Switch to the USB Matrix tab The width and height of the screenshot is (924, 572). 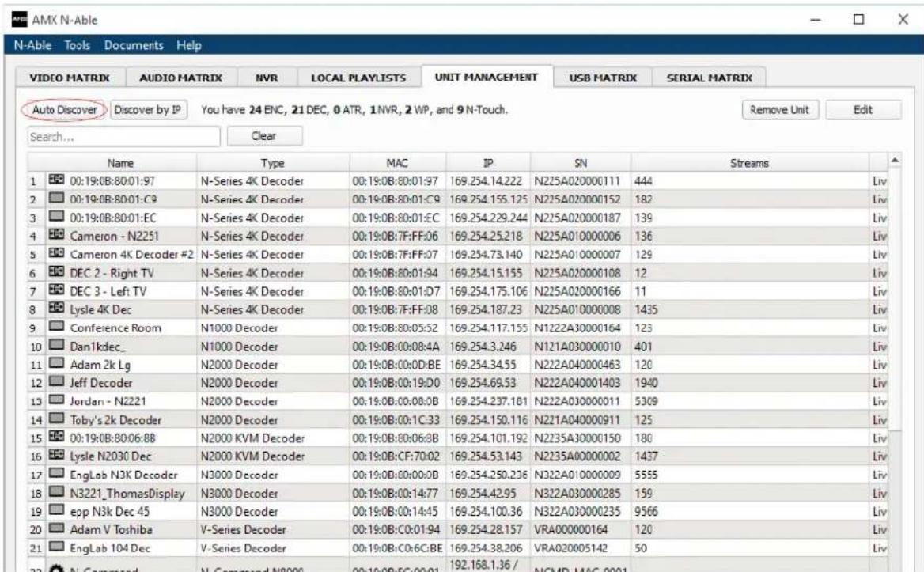603,78
